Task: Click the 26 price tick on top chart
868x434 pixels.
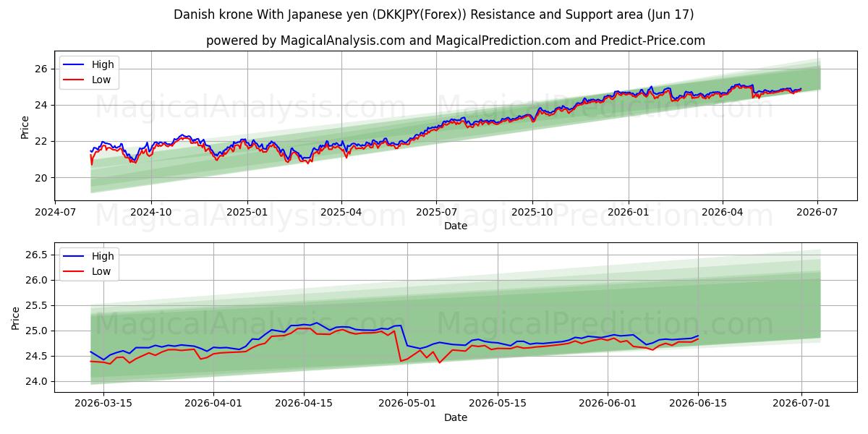Action: pyautogui.click(x=41, y=69)
